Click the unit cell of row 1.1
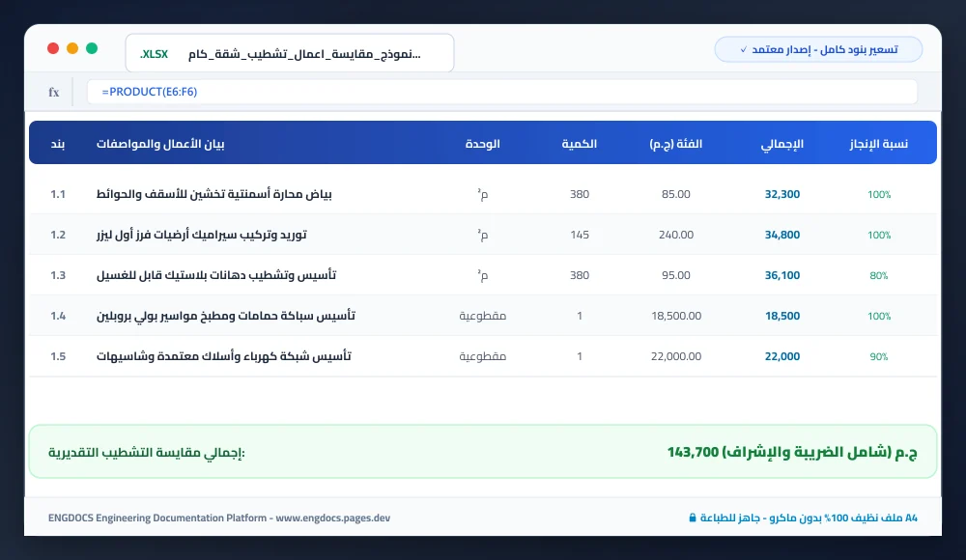Screen dimensions: 966x560 [x=482, y=194]
